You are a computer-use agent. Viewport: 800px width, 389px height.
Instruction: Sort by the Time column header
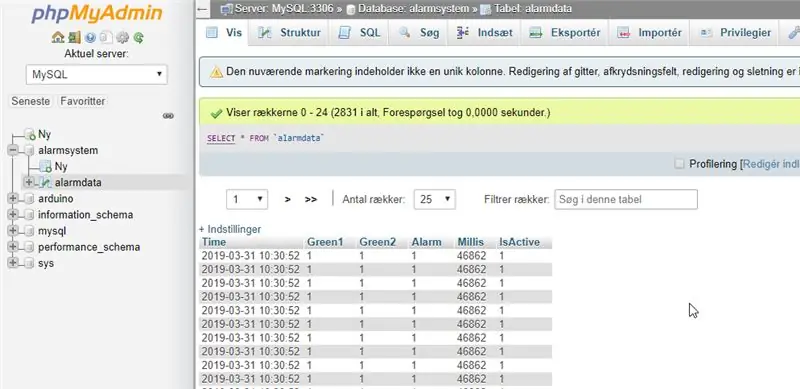coord(214,242)
